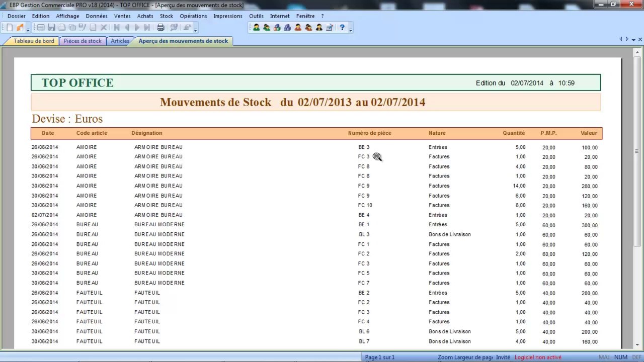Open the Dossier menu

click(17, 16)
